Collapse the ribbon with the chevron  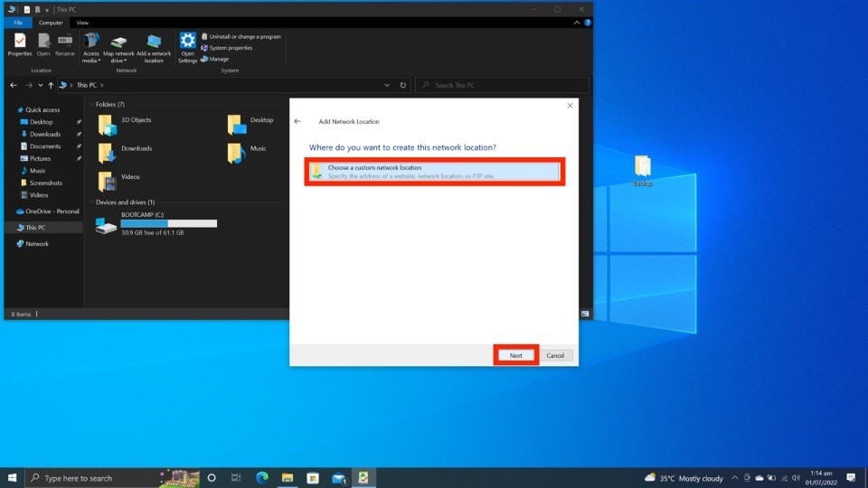(x=577, y=23)
